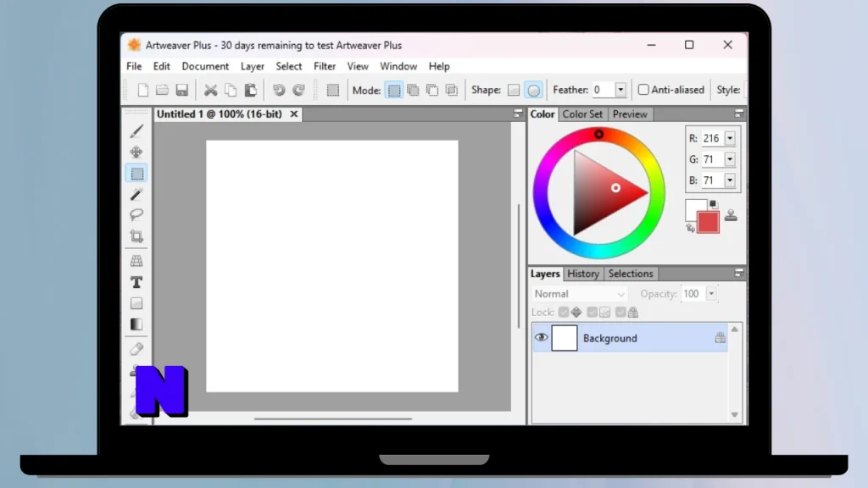Select the Text tool
Viewport: 868px width, 488px height.
(x=136, y=283)
